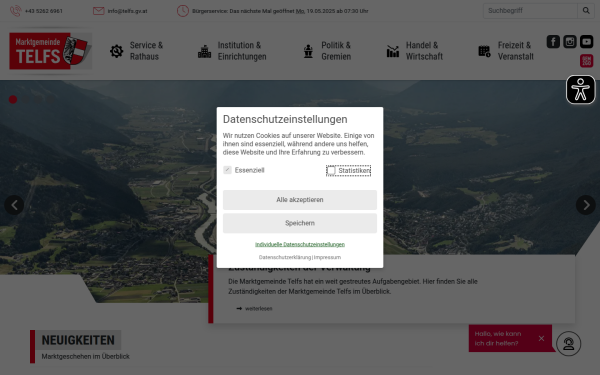
Task: Click the gear icon beside Service & Rathaus
Action: (x=116, y=51)
